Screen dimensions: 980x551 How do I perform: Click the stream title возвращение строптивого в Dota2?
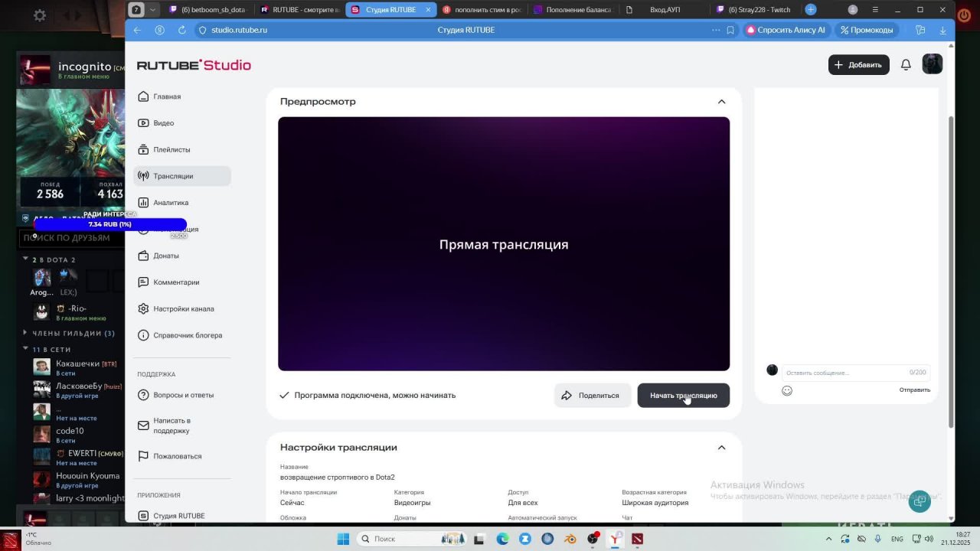(338, 478)
